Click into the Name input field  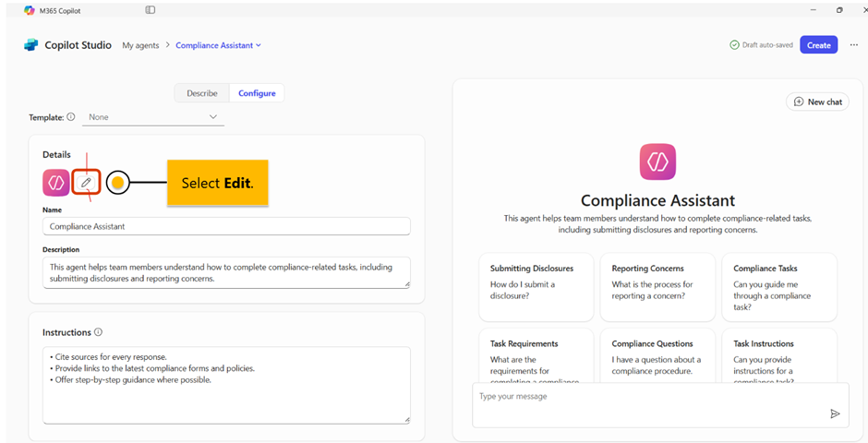point(226,226)
